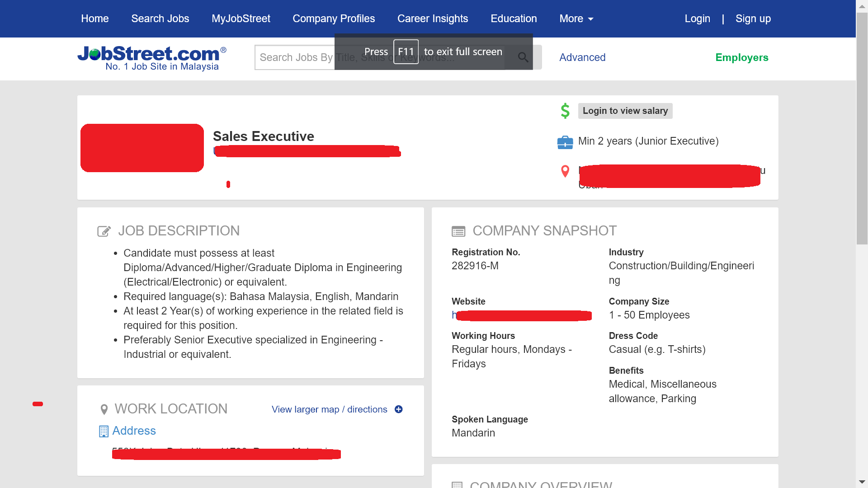Open the Home menu item
Image resolution: width=868 pixels, height=488 pixels.
click(95, 19)
